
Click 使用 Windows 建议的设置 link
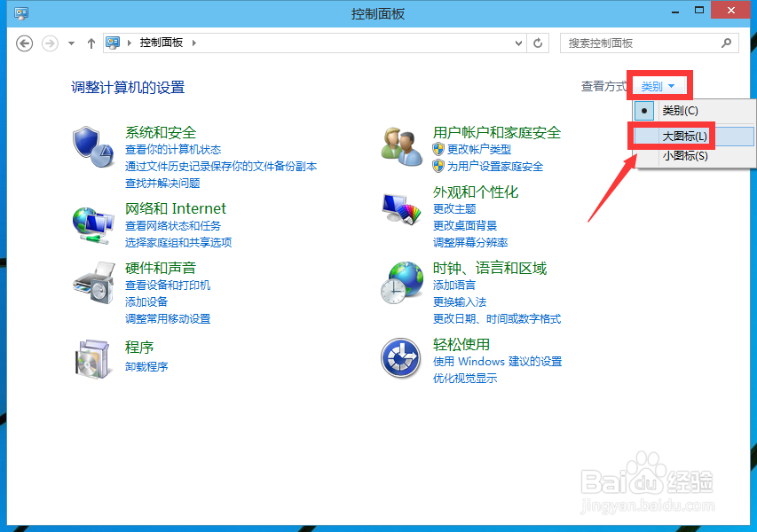pyautogui.click(x=497, y=361)
